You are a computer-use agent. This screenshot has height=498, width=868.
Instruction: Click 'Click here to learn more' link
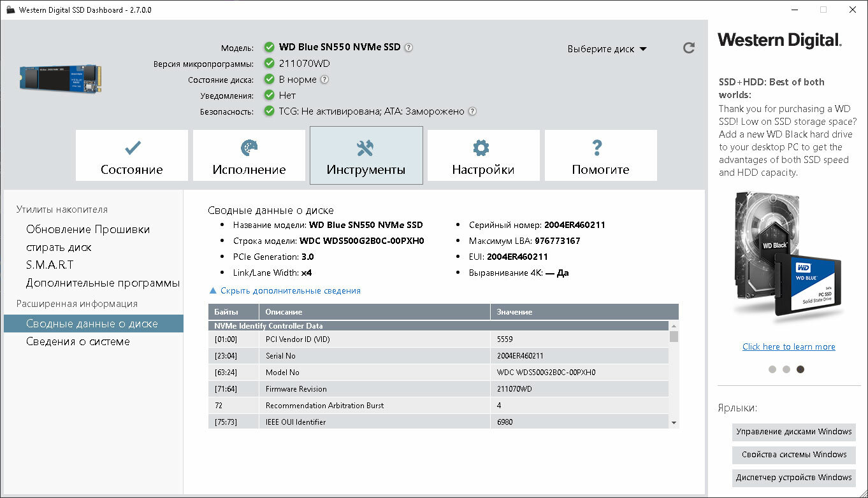tap(788, 346)
